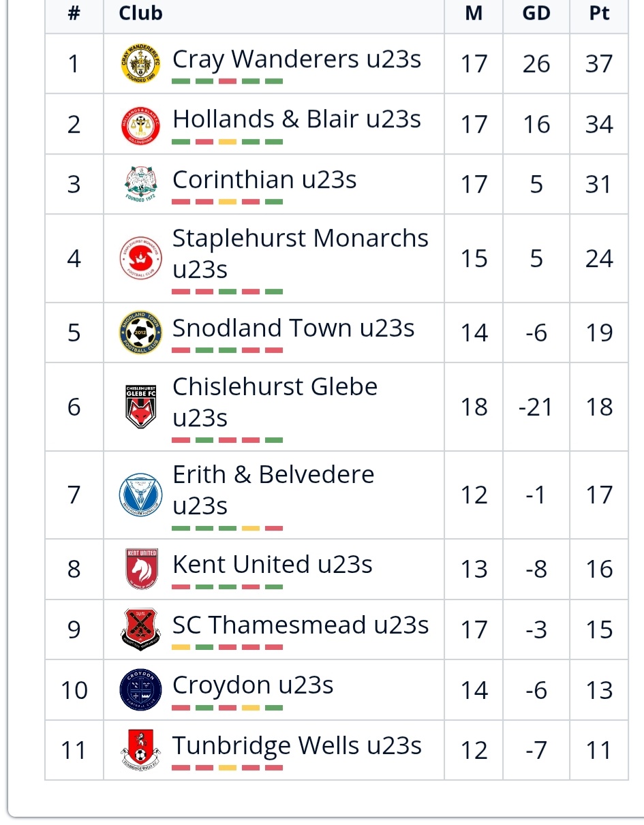Open Cray Wanderers u23s team page
This screenshot has width=644, height=825.
pyautogui.click(x=296, y=59)
